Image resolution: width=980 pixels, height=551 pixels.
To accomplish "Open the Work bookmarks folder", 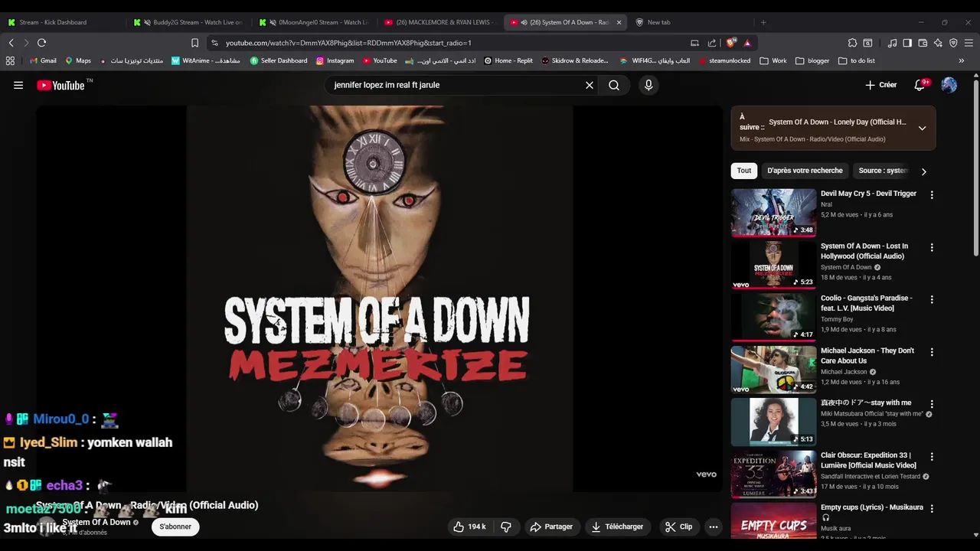I will tap(773, 60).
